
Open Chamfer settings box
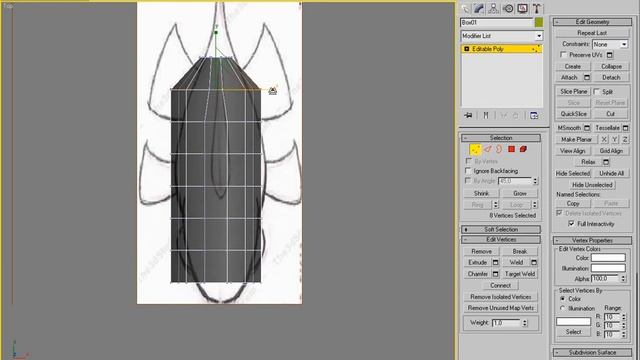496,274
